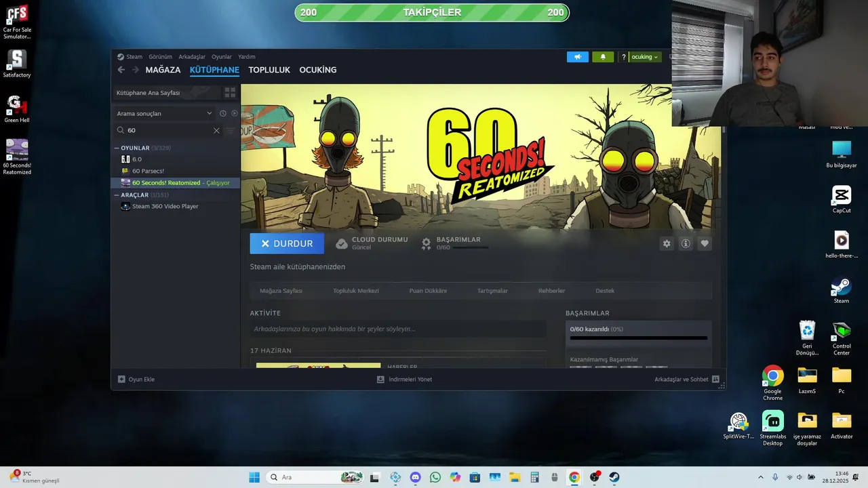Switch to collections grid view icon

[230, 93]
